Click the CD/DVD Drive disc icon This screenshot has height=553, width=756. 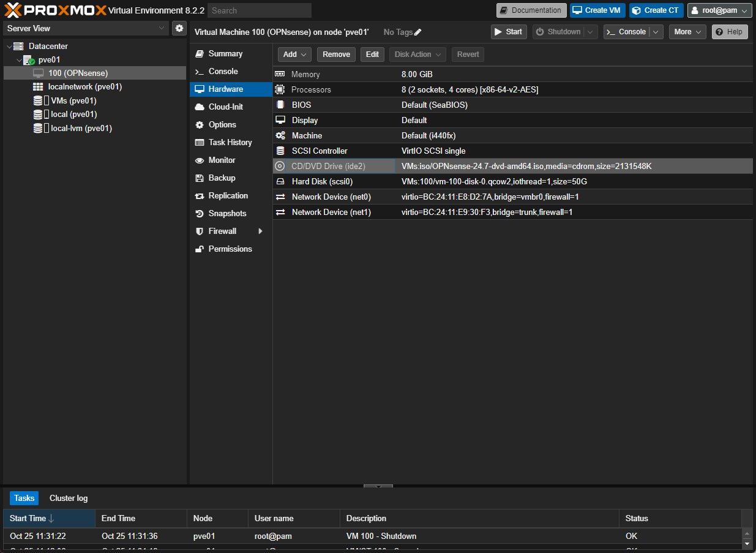(280, 166)
